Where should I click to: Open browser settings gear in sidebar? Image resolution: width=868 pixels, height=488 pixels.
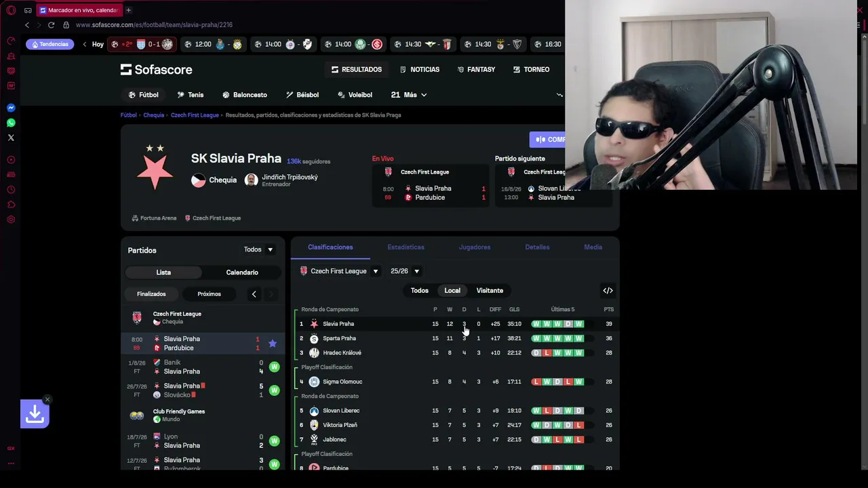pyautogui.click(x=11, y=220)
